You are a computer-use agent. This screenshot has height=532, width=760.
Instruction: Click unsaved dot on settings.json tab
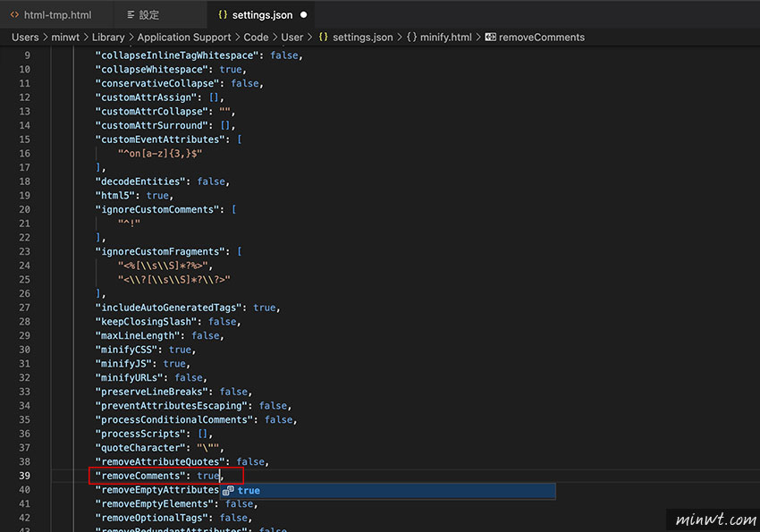[x=303, y=15]
